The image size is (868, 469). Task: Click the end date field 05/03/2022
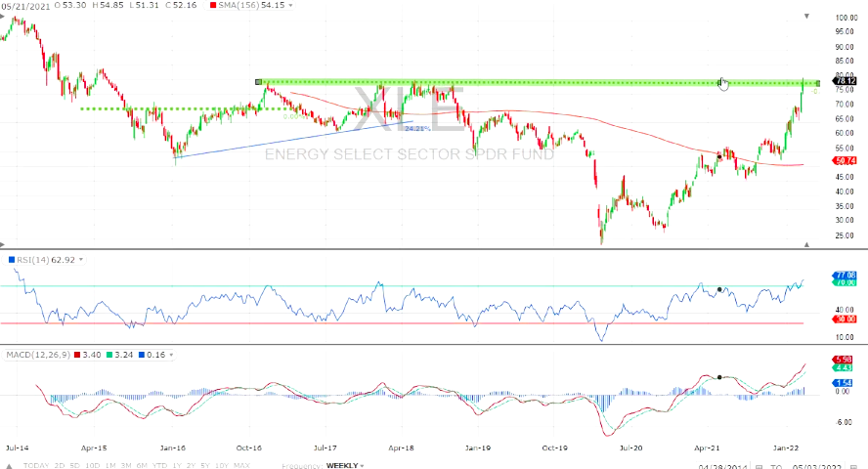[816, 467]
